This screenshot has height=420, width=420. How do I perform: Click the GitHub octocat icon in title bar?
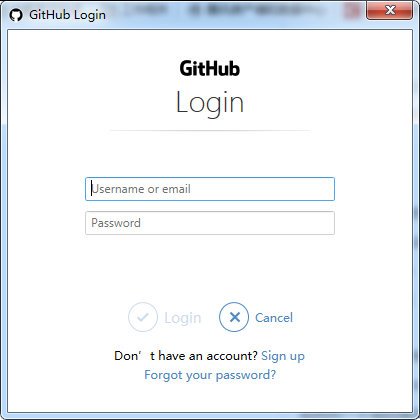click(16, 15)
